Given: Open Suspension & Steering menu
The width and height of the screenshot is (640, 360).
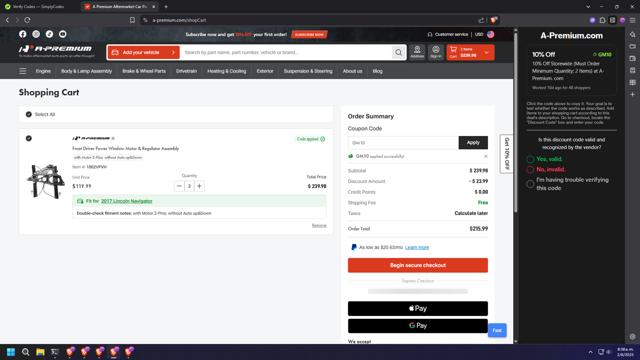Looking at the screenshot, I should coord(308,71).
